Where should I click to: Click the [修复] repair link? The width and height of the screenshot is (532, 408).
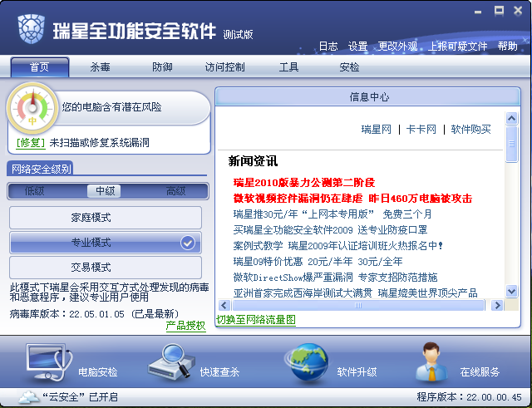pyautogui.click(x=31, y=142)
